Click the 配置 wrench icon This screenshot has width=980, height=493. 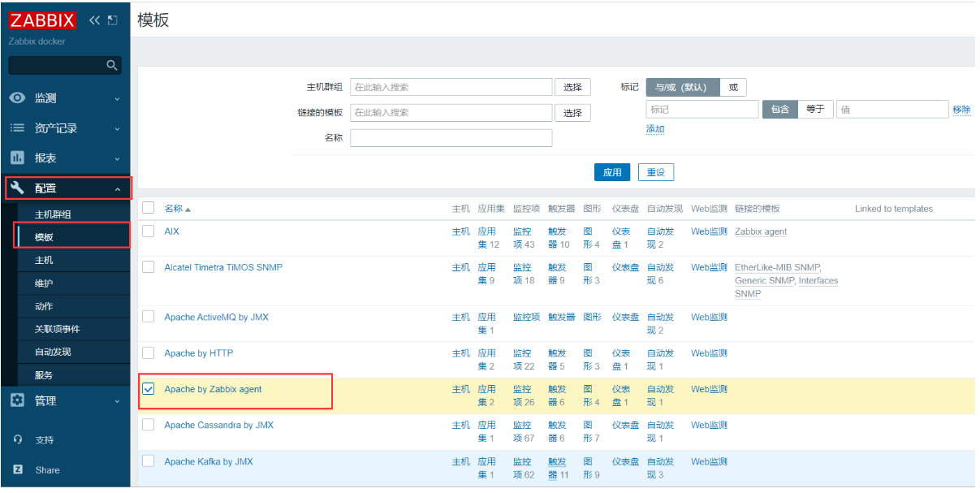click(x=18, y=188)
